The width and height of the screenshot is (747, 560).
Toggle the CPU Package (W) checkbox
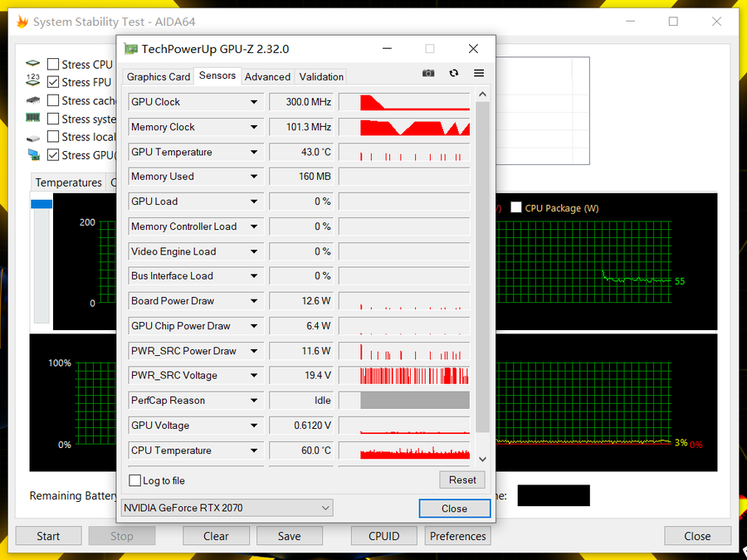(516, 207)
